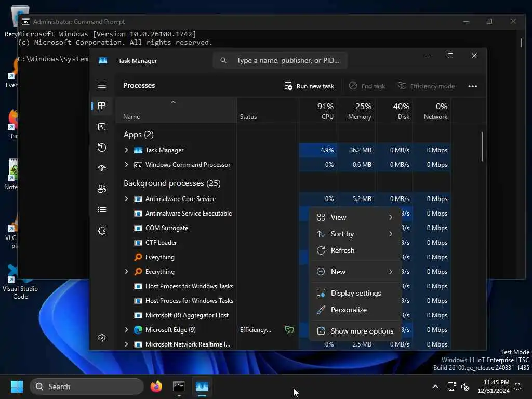Viewport: 532px width, 399px height.
Task: Open the notifications bell
Action: coord(518,387)
